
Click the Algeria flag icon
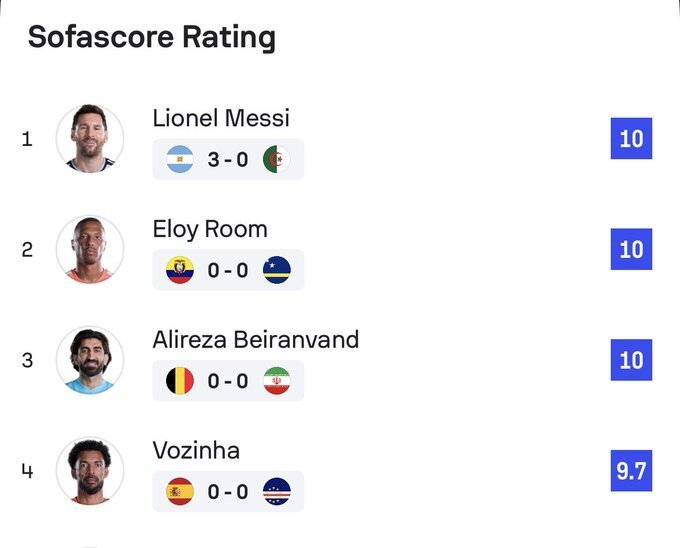(x=277, y=159)
